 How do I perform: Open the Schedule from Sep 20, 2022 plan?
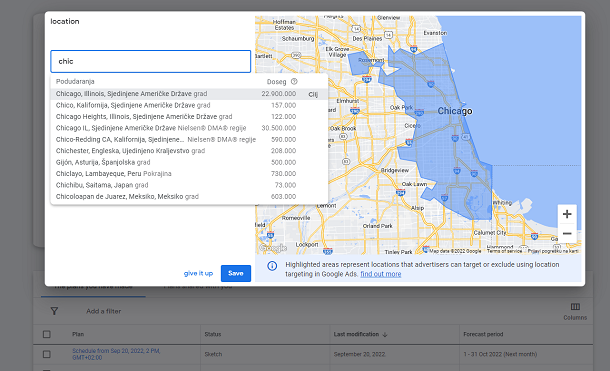(116, 354)
